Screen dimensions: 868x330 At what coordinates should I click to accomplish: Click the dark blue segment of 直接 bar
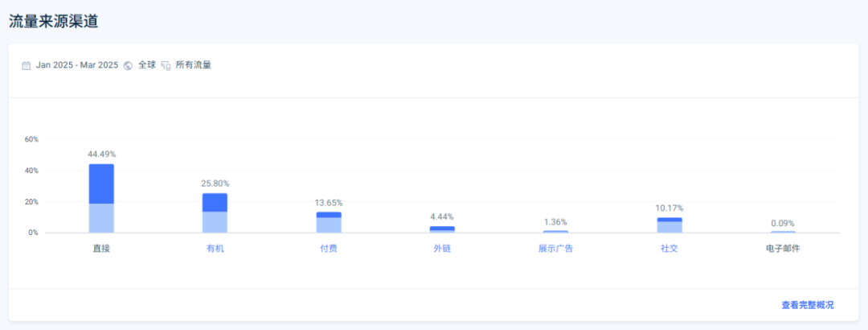101,184
